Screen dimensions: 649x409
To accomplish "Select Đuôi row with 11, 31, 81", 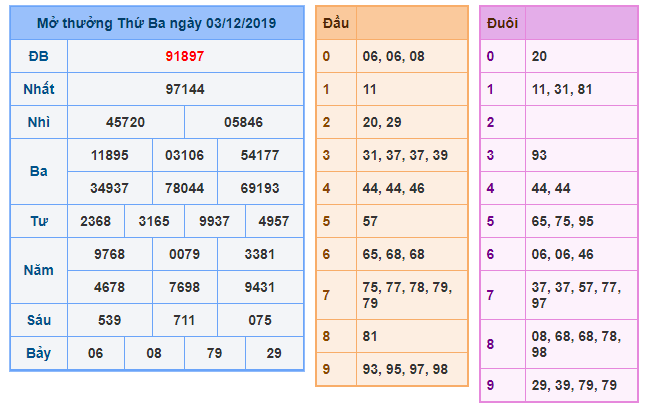I will [x=562, y=89].
